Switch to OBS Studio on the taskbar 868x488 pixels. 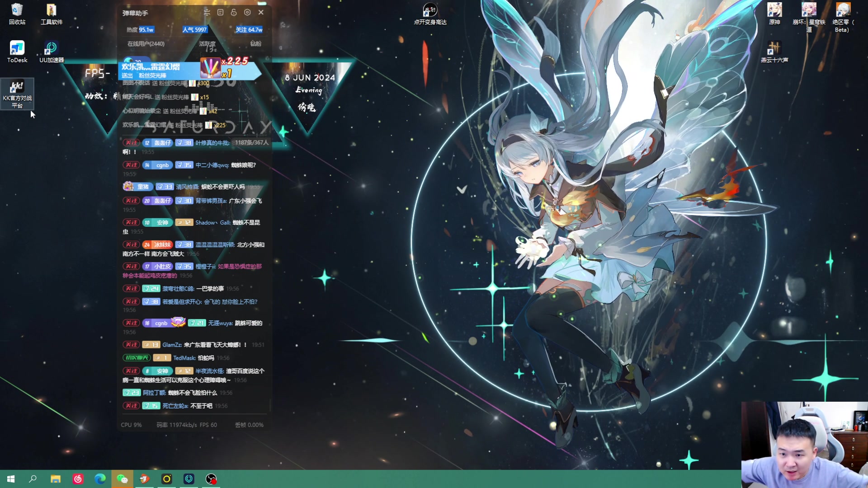point(211,479)
